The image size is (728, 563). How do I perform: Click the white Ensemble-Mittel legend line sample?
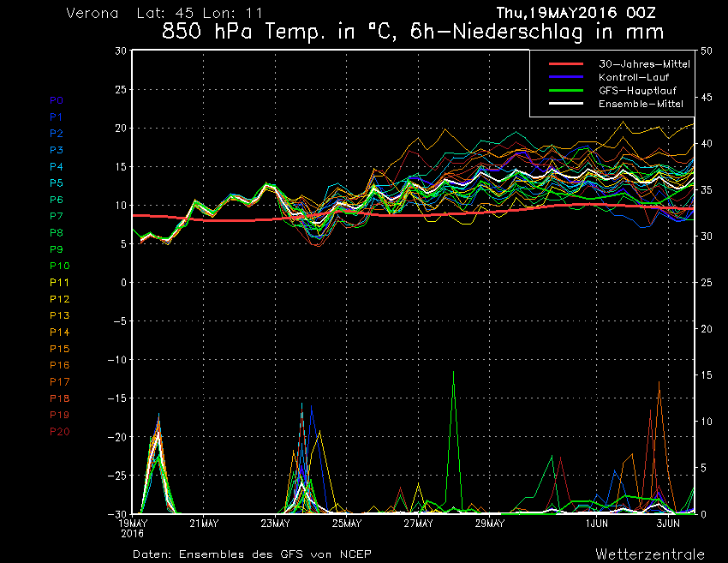[565, 103]
